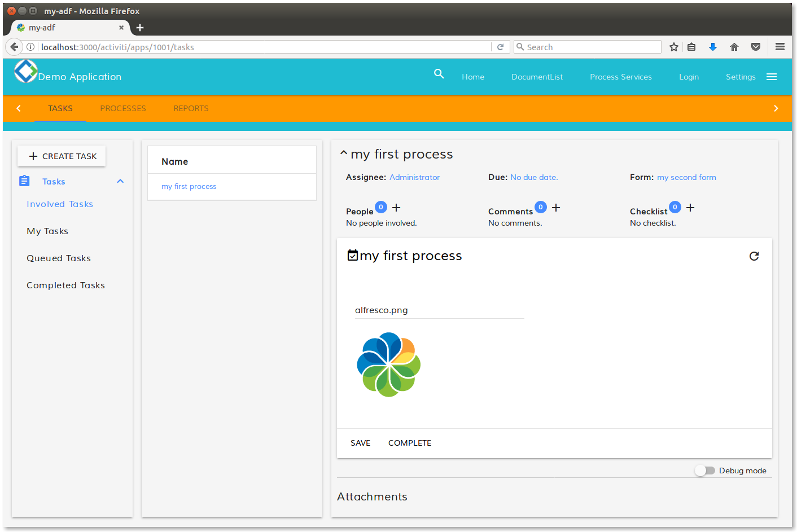The image size is (797, 532).
Task: Collapse the Tasks filter list chevron
Action: pos(120,181)
